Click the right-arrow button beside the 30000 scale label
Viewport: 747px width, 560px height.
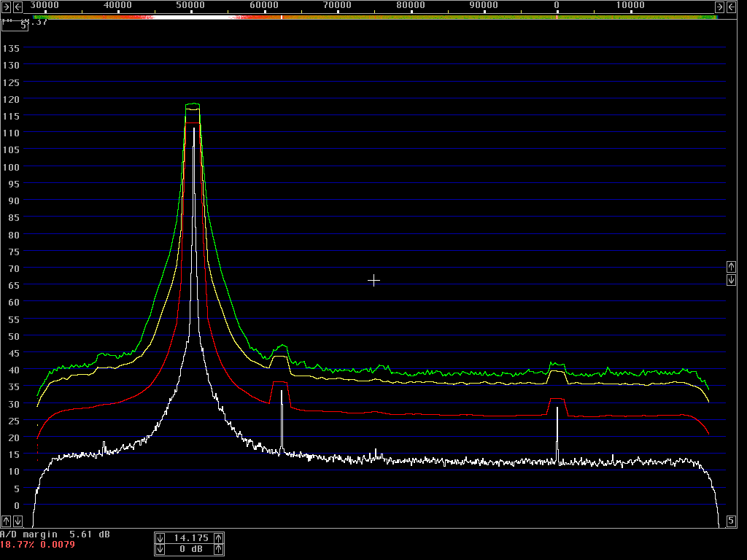tap(6, 7)
